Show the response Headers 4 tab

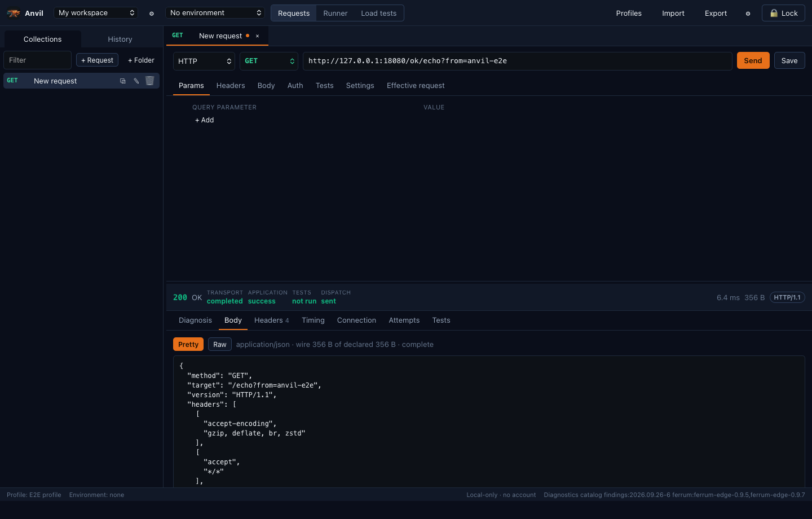pyautogui.click(x=272, y=320)
